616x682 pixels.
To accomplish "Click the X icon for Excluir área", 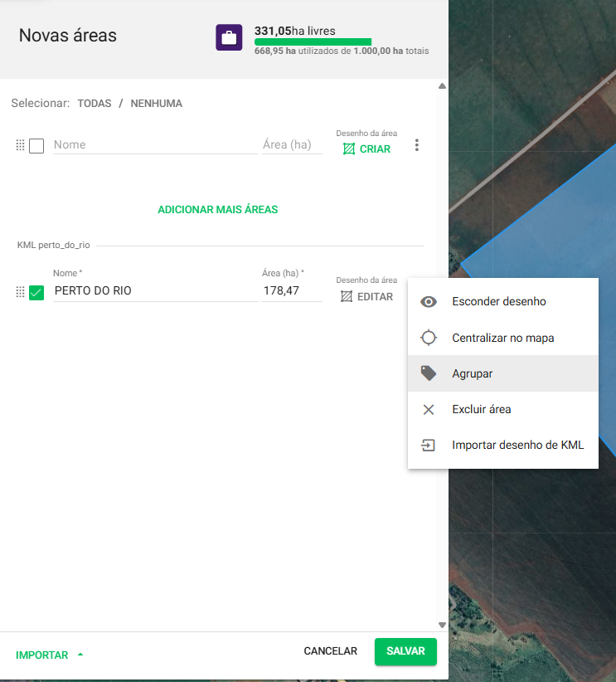I will tap(429, 409).
